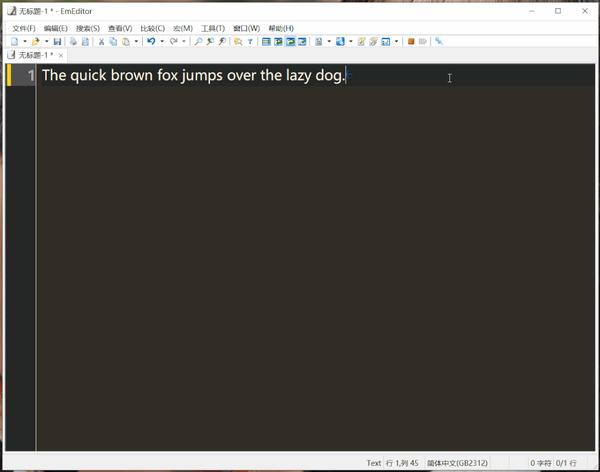Expand the dropdown beside the calendar-like icon
600x472 pixels.
tap(396, 41)
